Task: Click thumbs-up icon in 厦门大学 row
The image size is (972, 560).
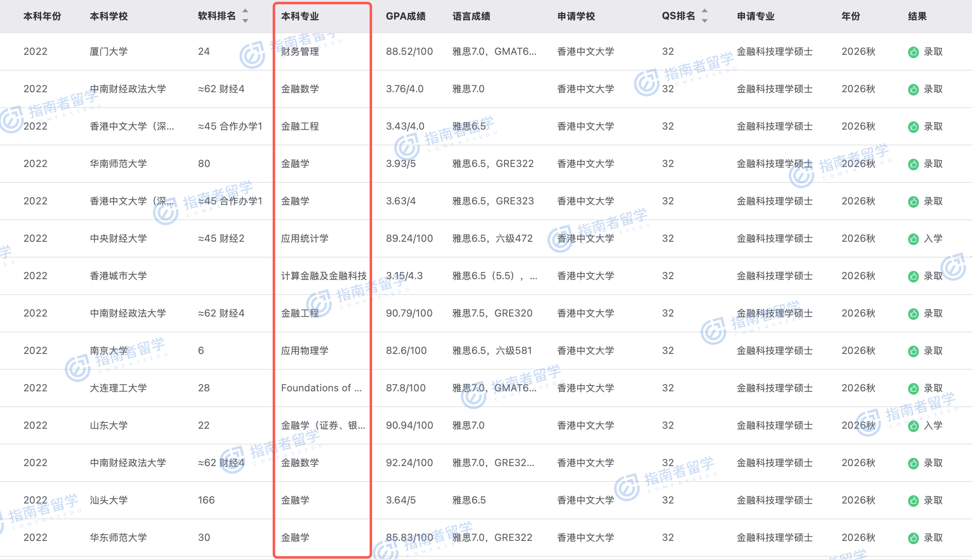Action: click(913, 52)
